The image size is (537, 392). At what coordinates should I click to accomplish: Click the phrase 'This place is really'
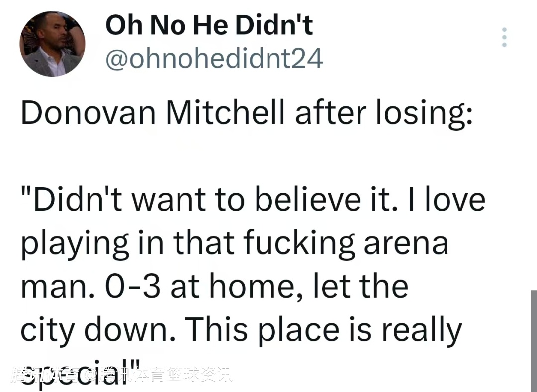[324, 330]
